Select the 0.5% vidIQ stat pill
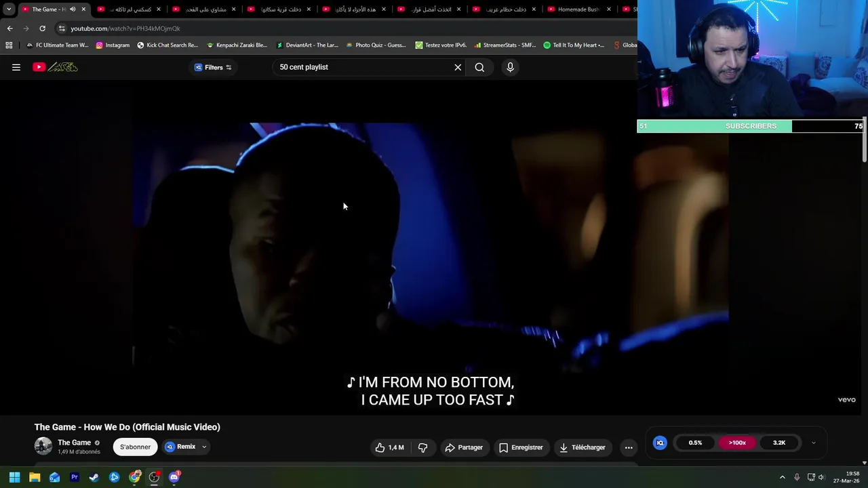 695,443
